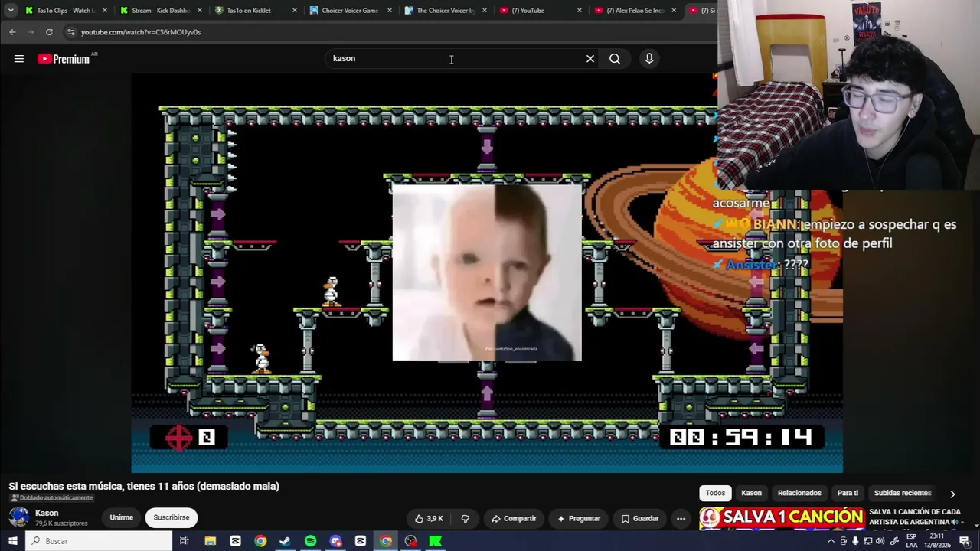The width and height of the screenshot is (980, 551).
Task: Close the Choicer Voicer Game tab
Action: (x=389, y=11)
